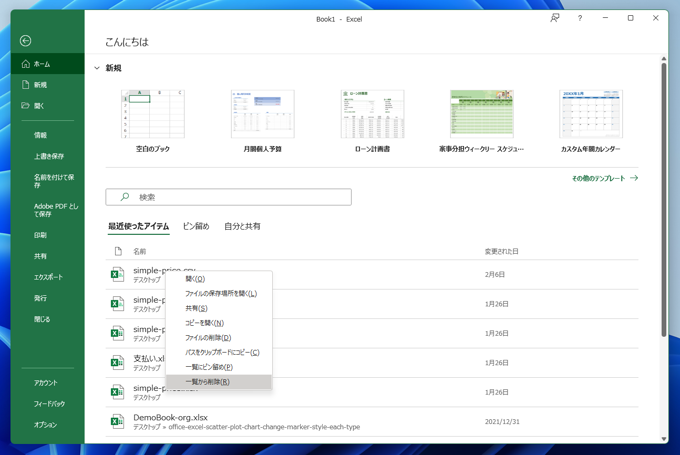This screenshot has width=680, height=455.
Task: Collapse the 新規 section chevron
Action: 97,68
